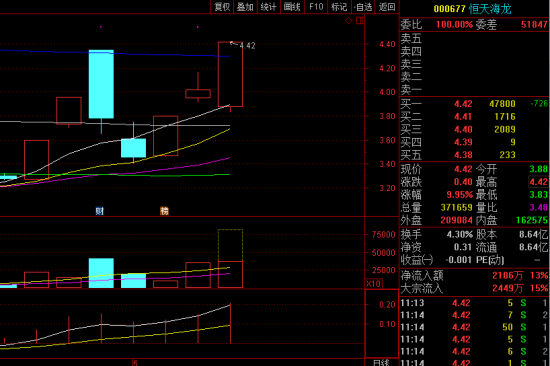Click the split-panel icon beside the diamond
Screen dimensions: 550x366
pos(360,21)
